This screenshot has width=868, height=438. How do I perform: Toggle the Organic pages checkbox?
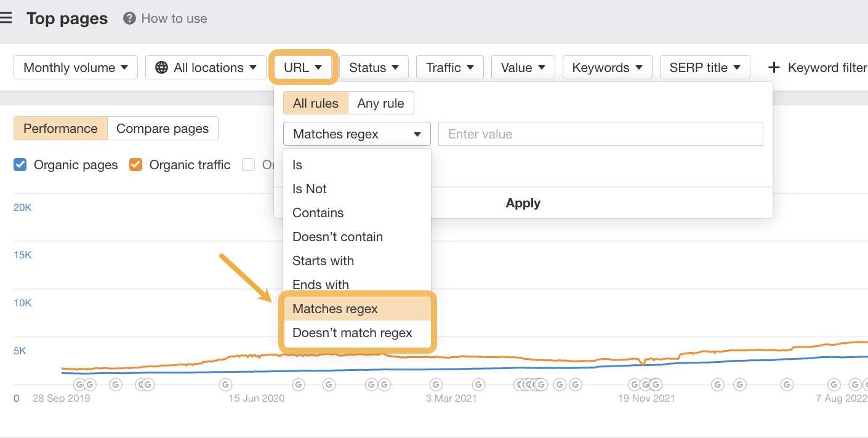[20, 165]
